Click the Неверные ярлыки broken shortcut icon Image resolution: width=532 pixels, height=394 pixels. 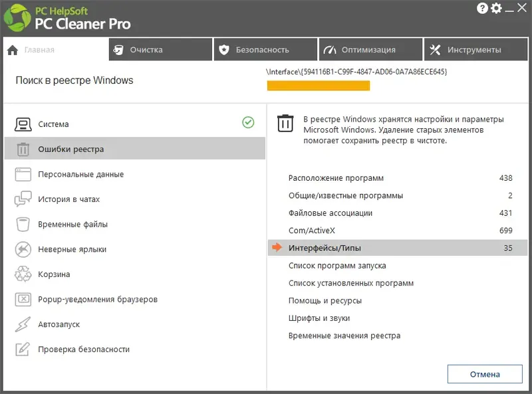pos(21,249)
